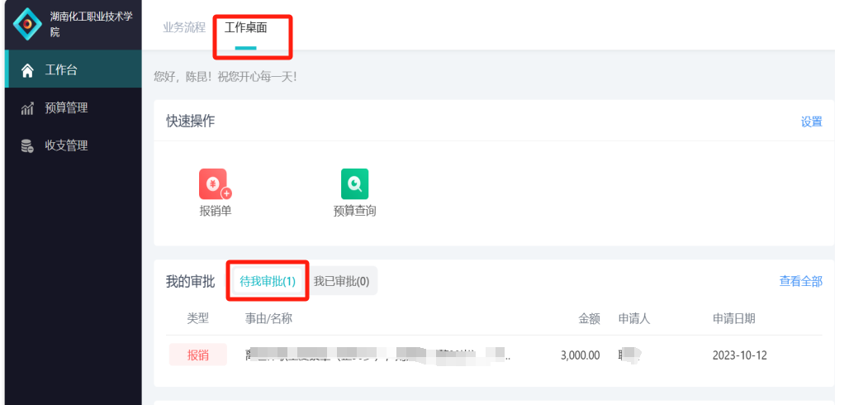Image resolution: width=868 pixels, height=405 pixels.
Task: Select the 我已审批(0) tab
Action: tap(341, 281)
